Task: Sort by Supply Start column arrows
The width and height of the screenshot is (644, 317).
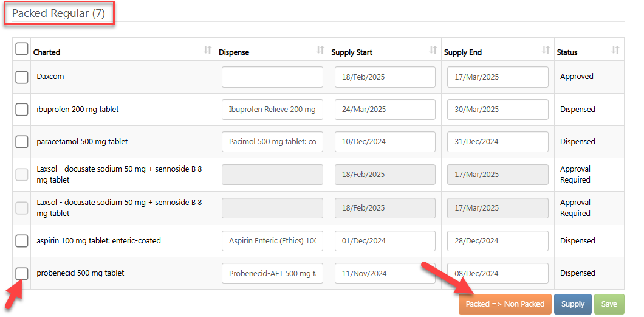Action: pos(433,51)
